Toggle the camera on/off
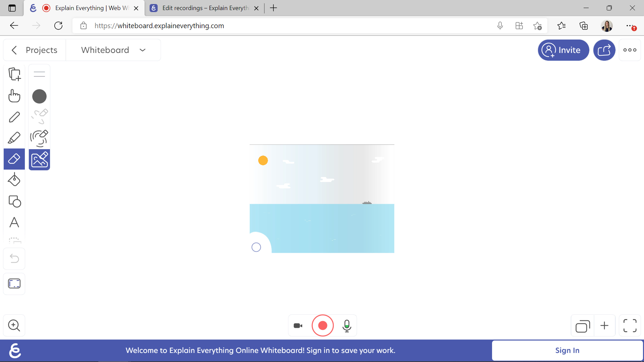 298,325
